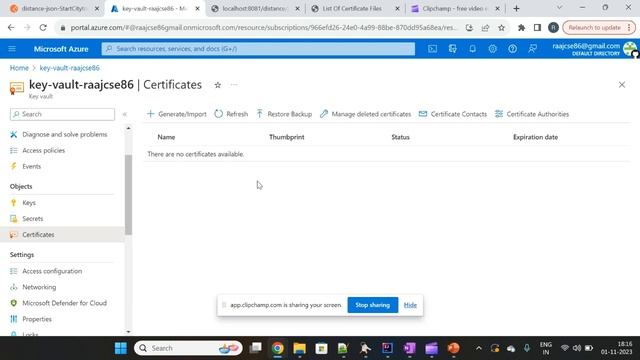Click key-vault-raajcse86 breadcrumb link
The image size is (640, 360).
tap(69, 68)
